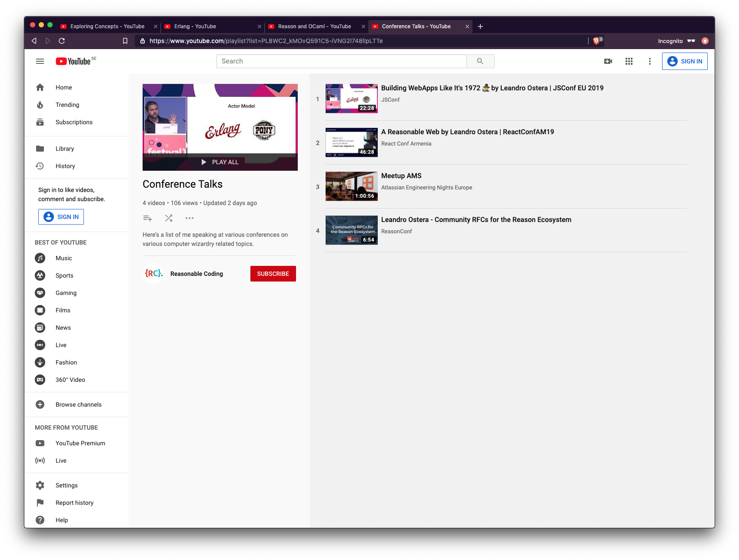739x560 pixels.
Task: Switch to Reason and OCaml tab
Action: pyautogui.click(x=316, y=27)
